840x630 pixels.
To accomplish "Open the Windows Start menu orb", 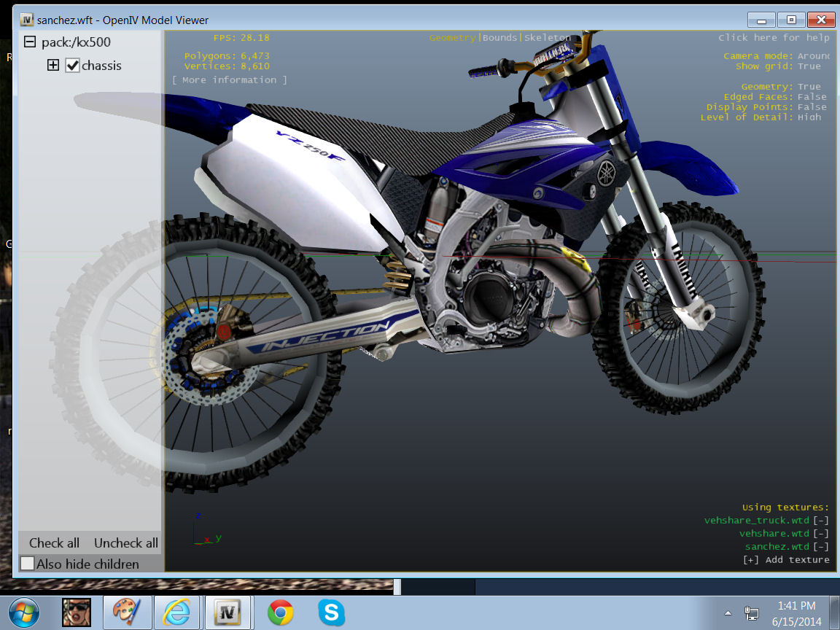I will [x=23, y=612].
